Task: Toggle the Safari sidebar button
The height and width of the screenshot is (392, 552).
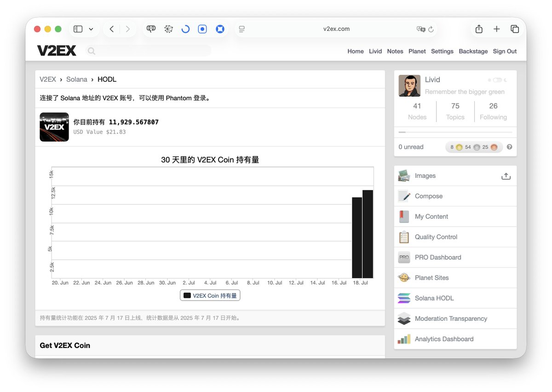Action: (x=78, y=29)
